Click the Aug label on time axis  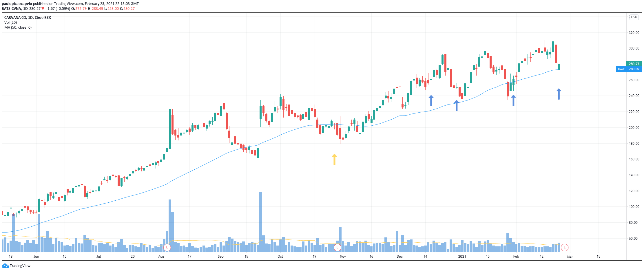(x=161, y=257)
